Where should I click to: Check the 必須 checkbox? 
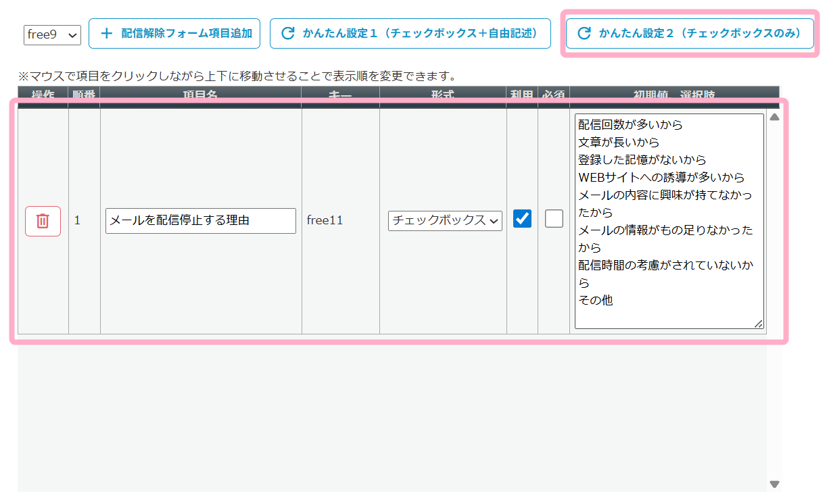[x=554, y=219]
